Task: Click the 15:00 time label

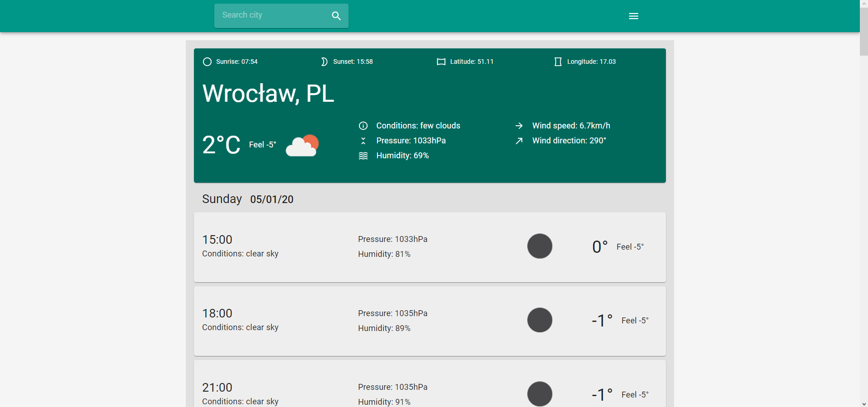Action: (217, 240)
